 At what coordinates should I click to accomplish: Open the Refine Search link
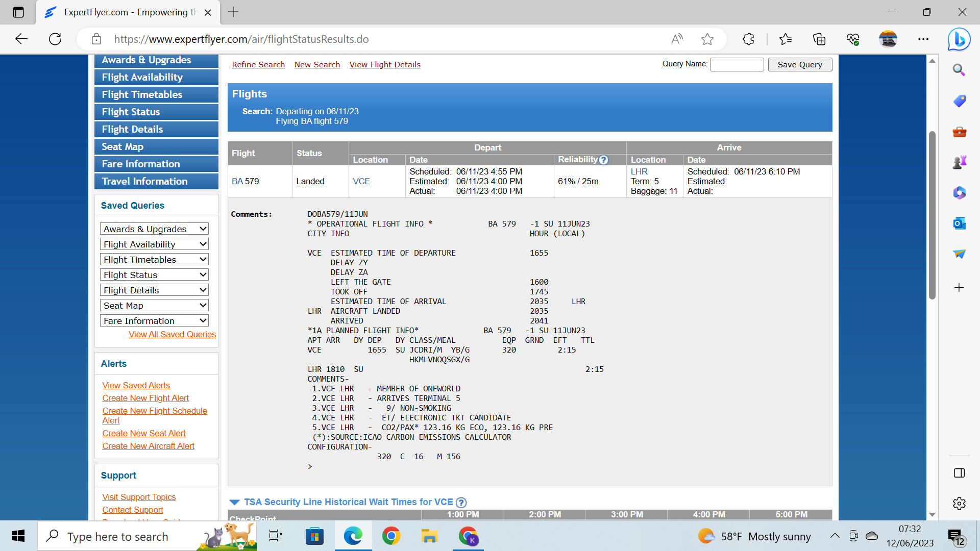tap(258, 65)
